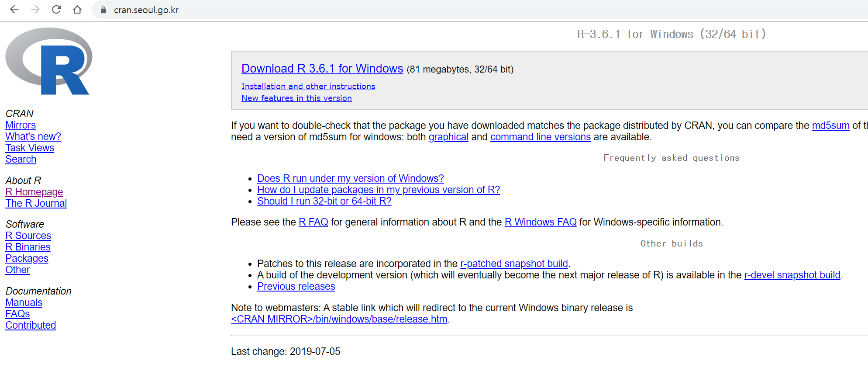Open The R Journal link
The width and height of the screenshot is (868, 368).
[x=36, y=203]
